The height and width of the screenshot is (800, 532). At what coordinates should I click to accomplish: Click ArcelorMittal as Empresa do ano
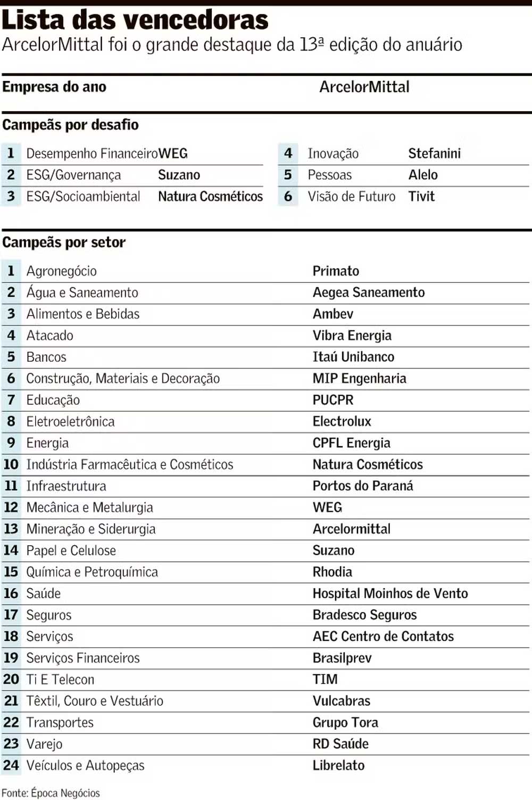tap(364, 87)
